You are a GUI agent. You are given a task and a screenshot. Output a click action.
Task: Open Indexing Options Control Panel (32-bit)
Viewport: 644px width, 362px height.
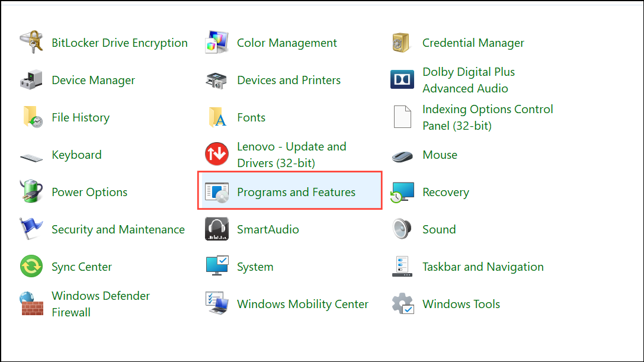click(x=488, y=117)
